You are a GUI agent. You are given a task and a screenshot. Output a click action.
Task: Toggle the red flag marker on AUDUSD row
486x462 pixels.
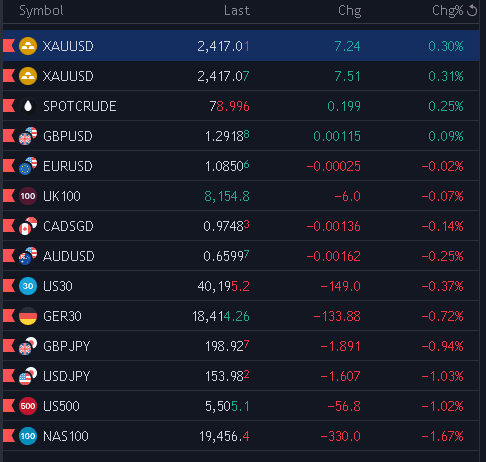tap(9, 256)
